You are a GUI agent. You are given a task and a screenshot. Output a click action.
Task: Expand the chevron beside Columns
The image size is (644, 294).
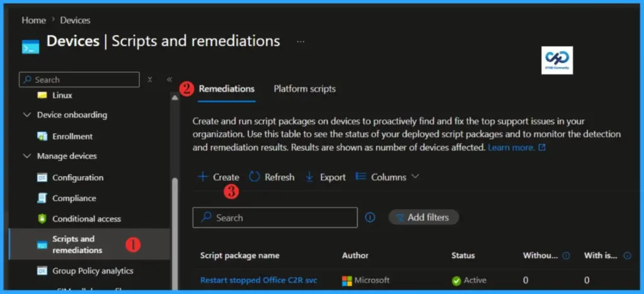[415, 176]
